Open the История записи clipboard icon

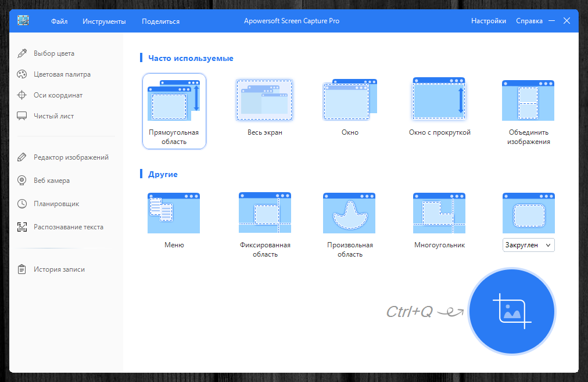coord(21,269)
